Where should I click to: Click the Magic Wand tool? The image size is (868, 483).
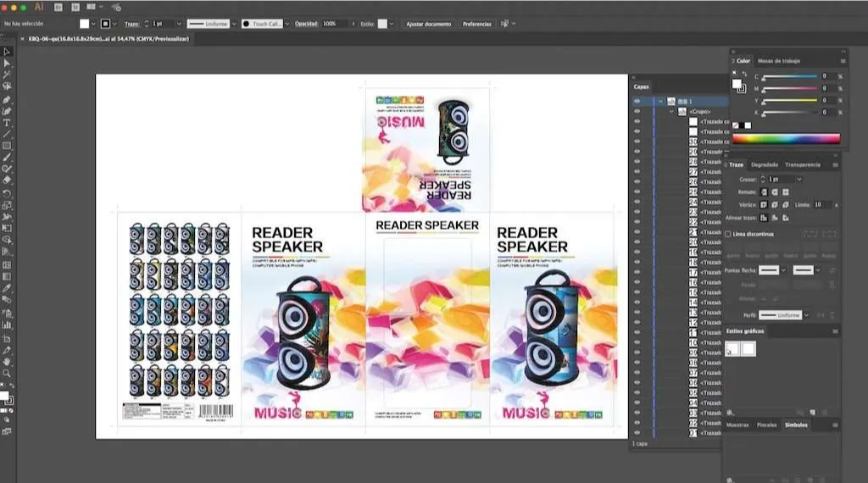click(x=7, y=75)
